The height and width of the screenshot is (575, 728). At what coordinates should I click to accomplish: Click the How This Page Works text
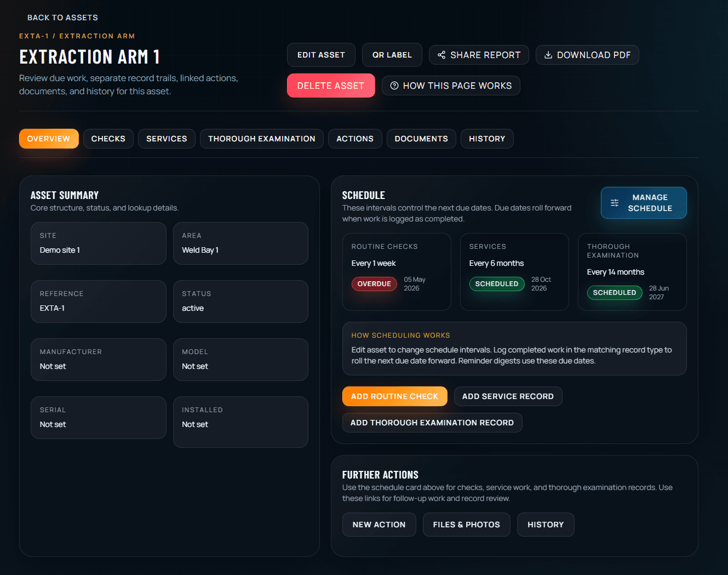pyautogui.click(x=457, y=86)
